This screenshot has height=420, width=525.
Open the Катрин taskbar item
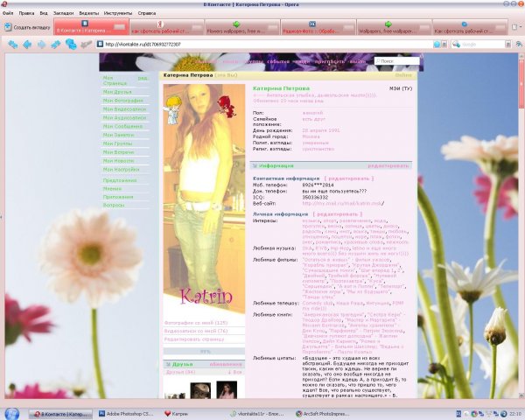tap(177, 414)
